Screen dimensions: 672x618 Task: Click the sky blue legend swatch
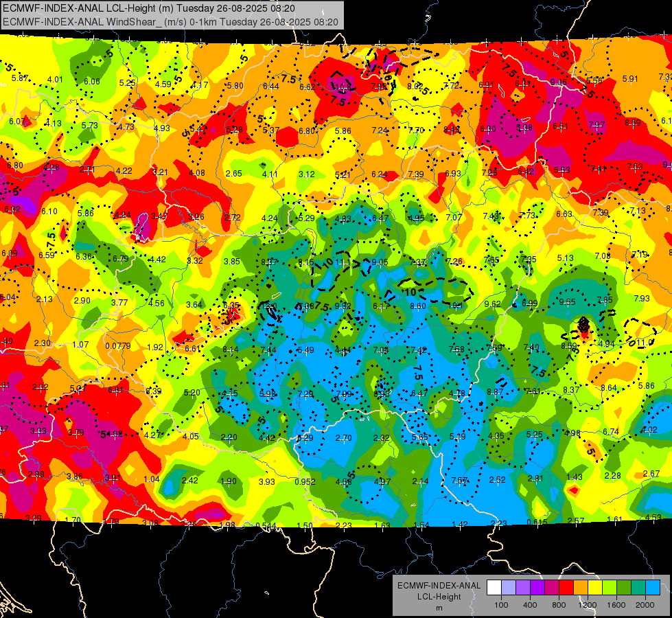click(652, 588)
